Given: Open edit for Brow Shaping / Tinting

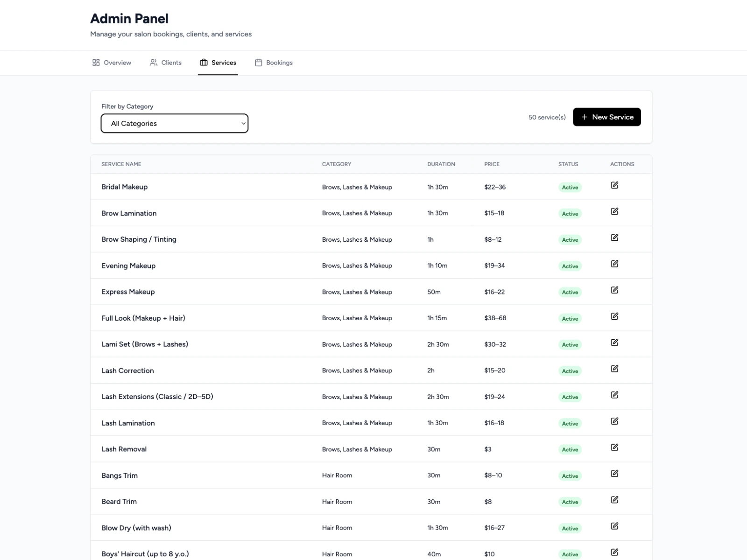Looking at the screenshot, I should tap(614, 238).
